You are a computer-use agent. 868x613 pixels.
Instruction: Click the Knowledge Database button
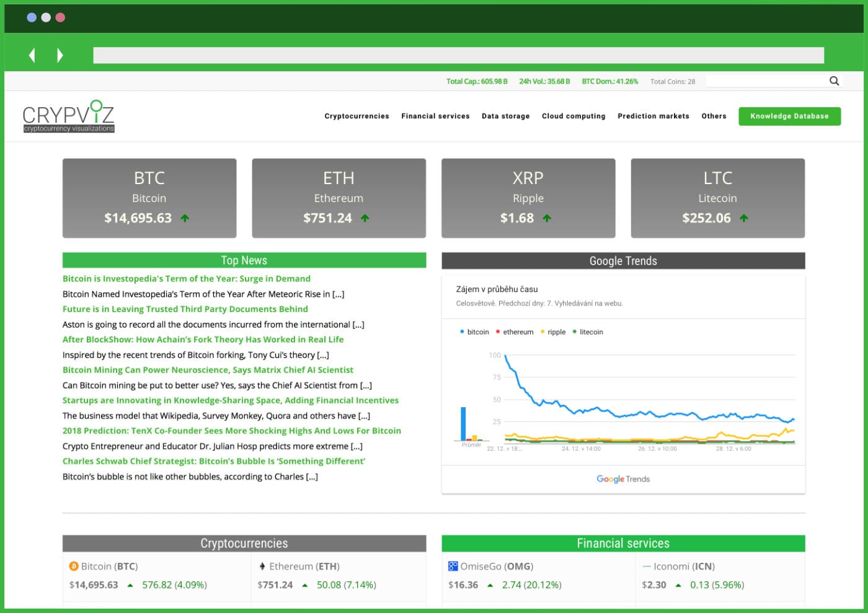pos(789,117)
